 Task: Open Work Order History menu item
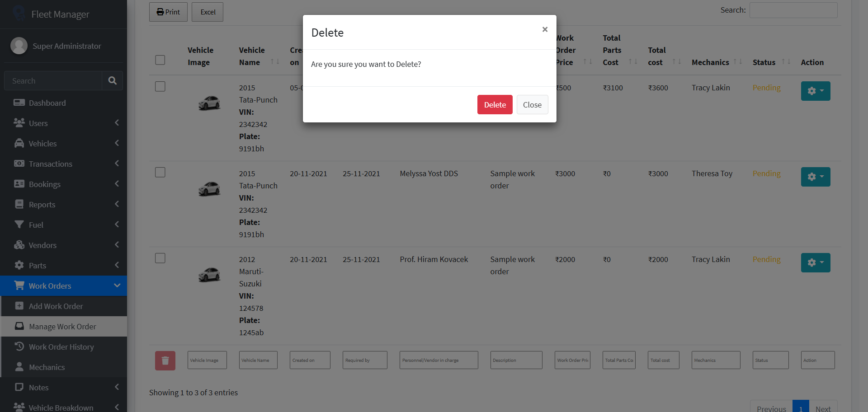(61, 347)
